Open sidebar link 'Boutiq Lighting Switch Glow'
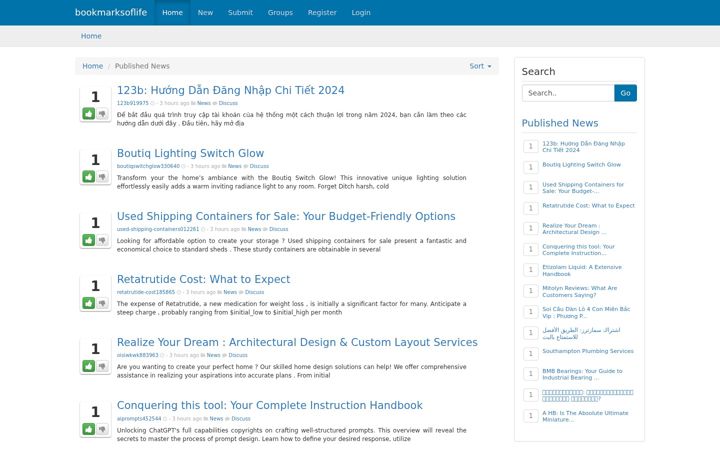Image resolution: width=720 pixels, height=450 pixels. [581, 164]
